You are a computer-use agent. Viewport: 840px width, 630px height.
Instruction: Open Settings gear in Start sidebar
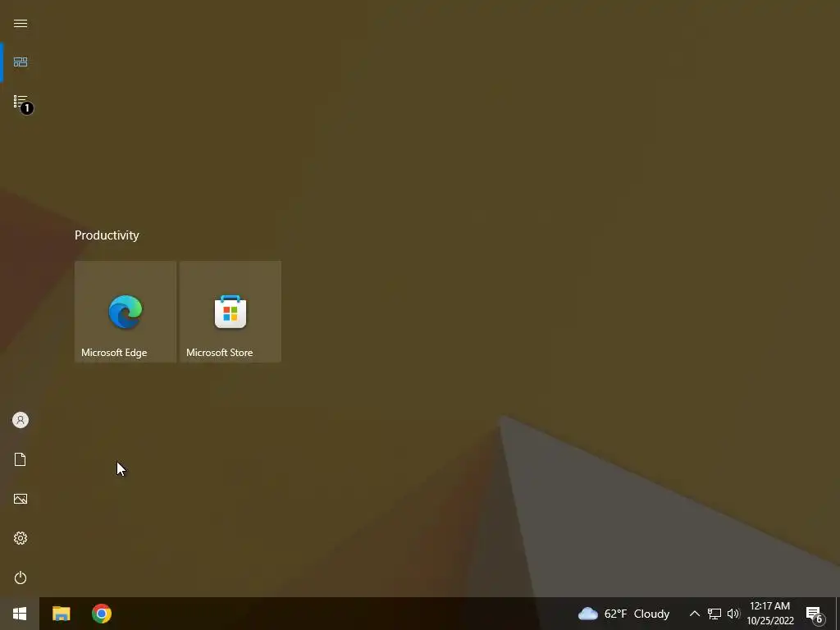tap(21, 538)
